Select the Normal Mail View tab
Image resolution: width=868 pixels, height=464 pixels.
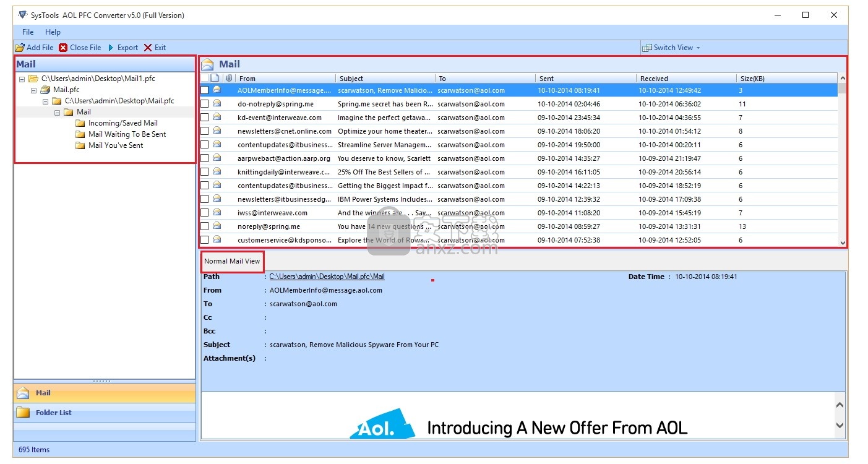coord(232,261)
